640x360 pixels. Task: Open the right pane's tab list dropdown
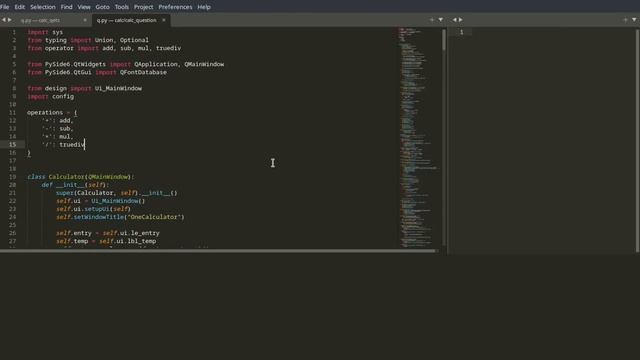pos(634,20)
